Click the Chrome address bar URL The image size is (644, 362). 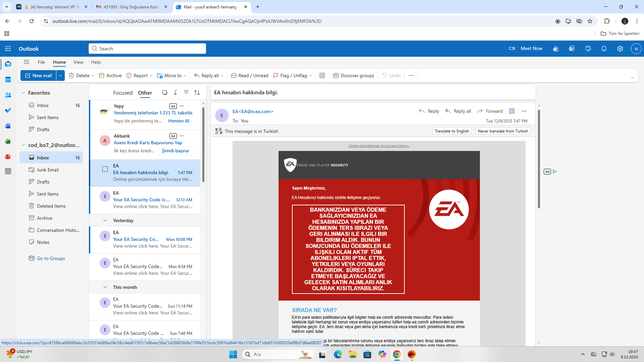pos(187,21)
